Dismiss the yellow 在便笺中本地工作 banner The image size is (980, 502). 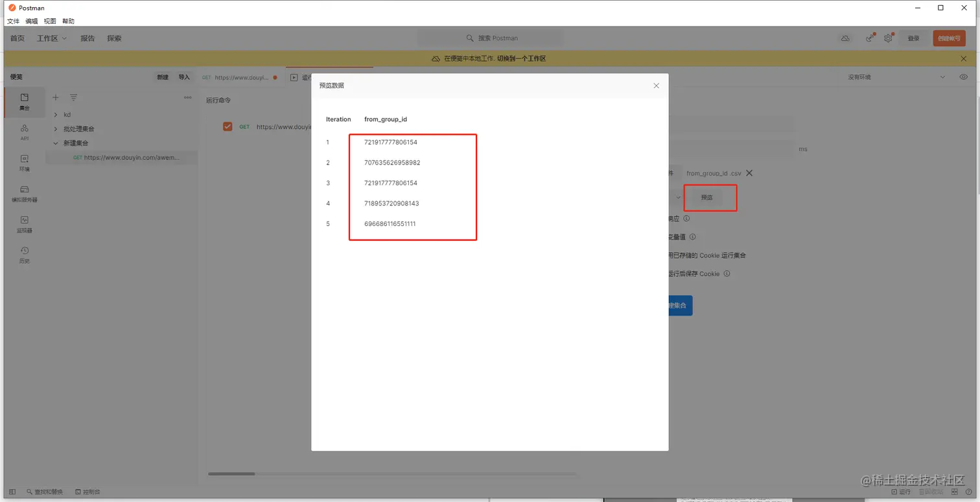tap(963, 58)
